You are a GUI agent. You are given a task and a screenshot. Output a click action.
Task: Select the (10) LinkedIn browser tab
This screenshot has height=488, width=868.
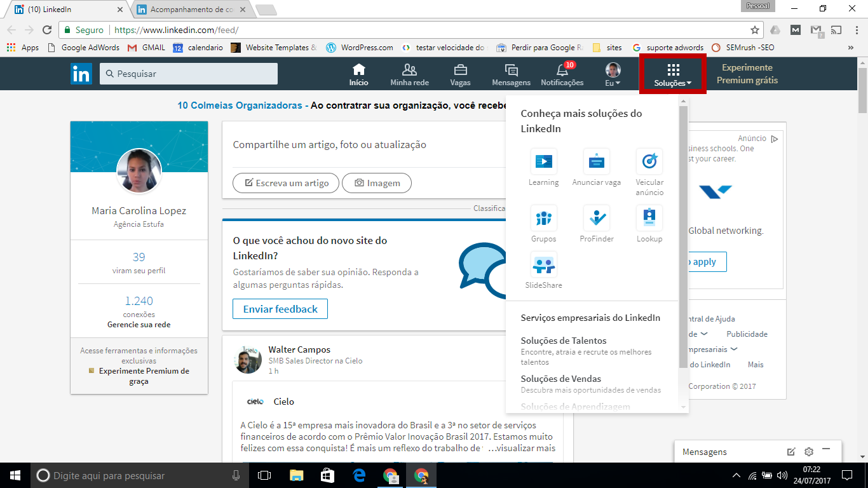click(70, 10)
